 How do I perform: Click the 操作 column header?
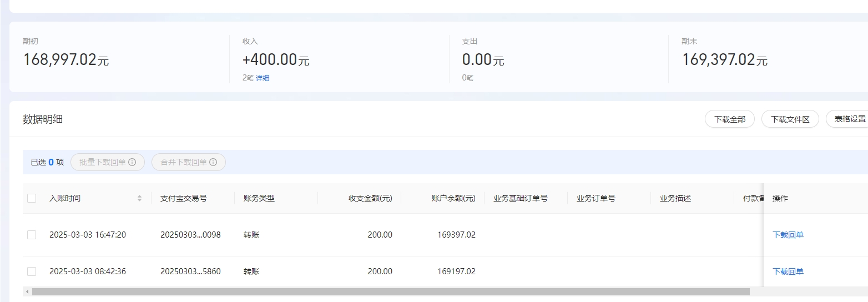point(780,198)
